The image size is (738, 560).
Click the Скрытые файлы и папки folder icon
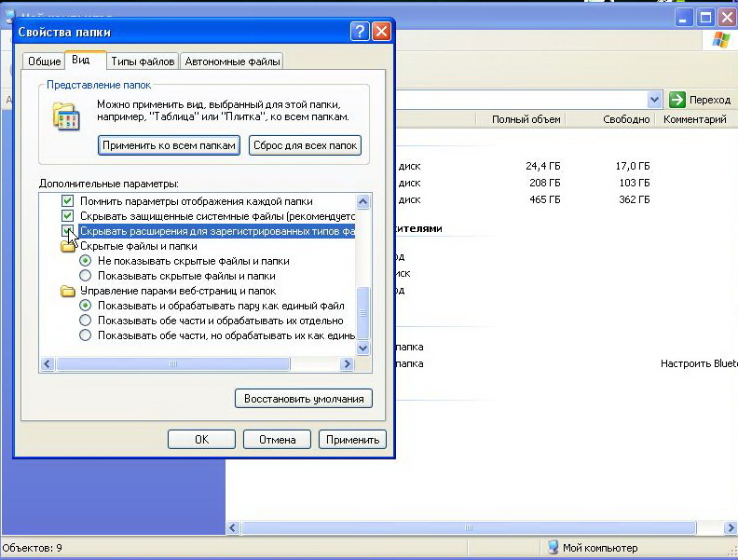[x=68, y=246]
